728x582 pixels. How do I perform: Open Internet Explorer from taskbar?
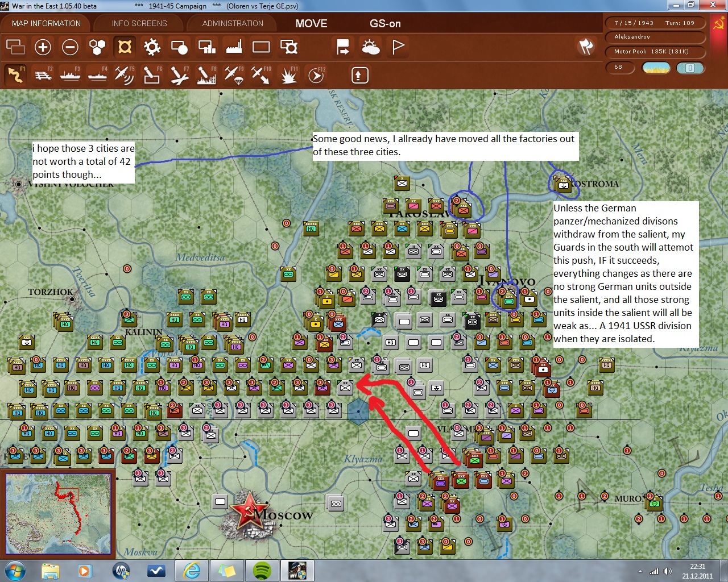pyautogui.click(x=192, y=570)
